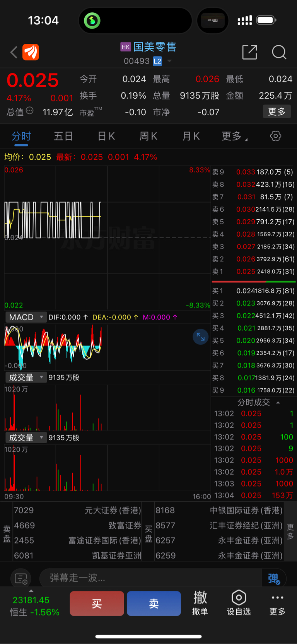This screenshot has width=297, height=644.
Task: Open the search magnifier icon
Action: point(279,52)
